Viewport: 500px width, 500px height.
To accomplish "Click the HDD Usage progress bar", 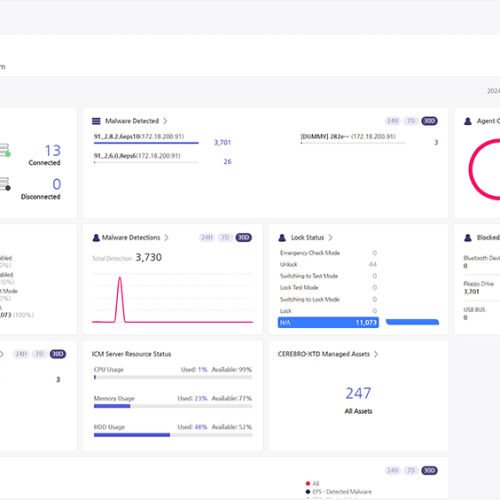I will click(173, 435).
